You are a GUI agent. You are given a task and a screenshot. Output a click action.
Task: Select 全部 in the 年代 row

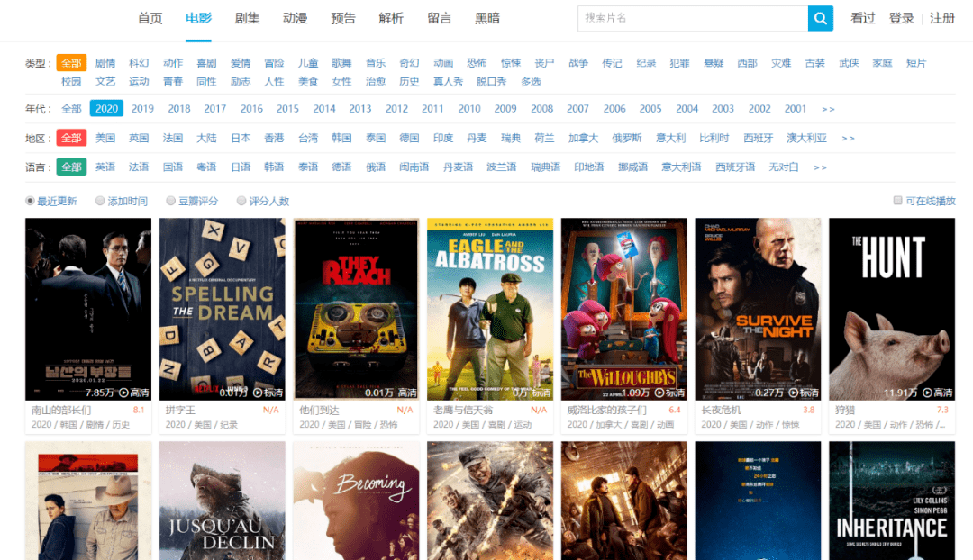tap(71, 109)
